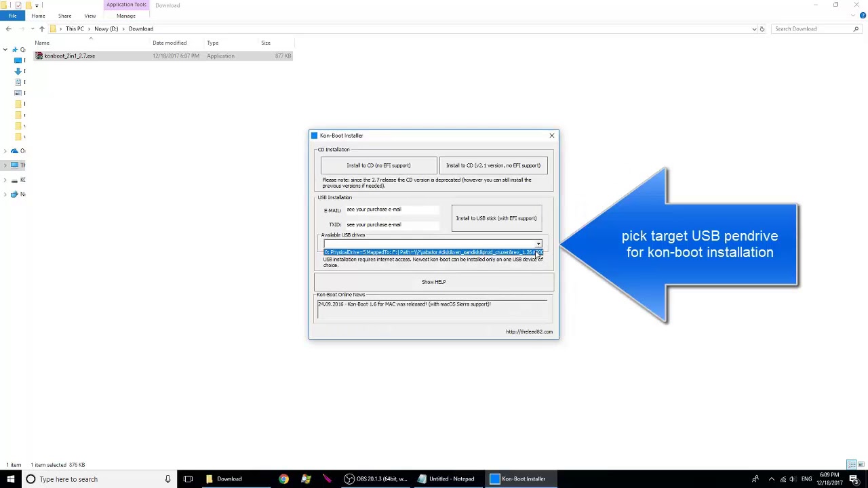Open the Explorer help question mark
This screenshot has height=488, width=868.
(863, 16)
